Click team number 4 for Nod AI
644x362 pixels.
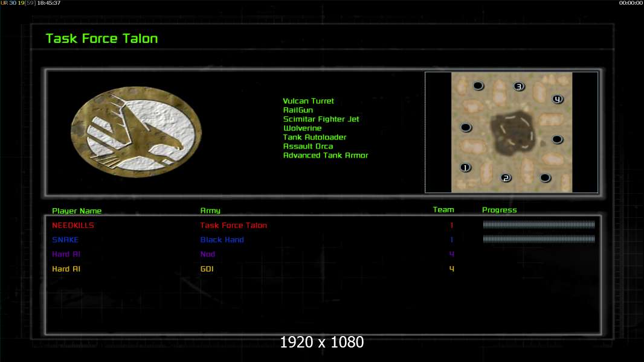coord(452,254)
